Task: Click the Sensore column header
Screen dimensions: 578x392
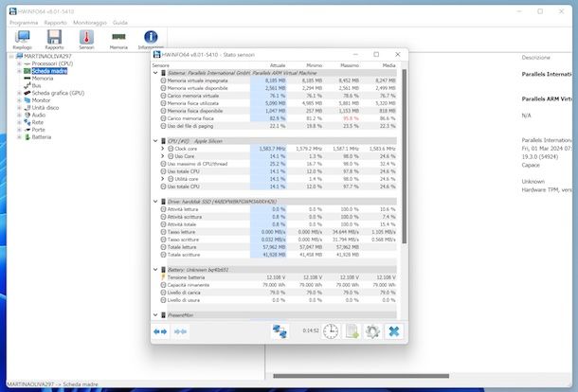Action: point(161,65)
